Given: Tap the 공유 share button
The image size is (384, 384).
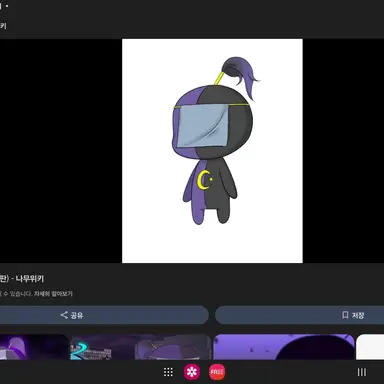Looking at the screenshot, I should tap(104, 315).
